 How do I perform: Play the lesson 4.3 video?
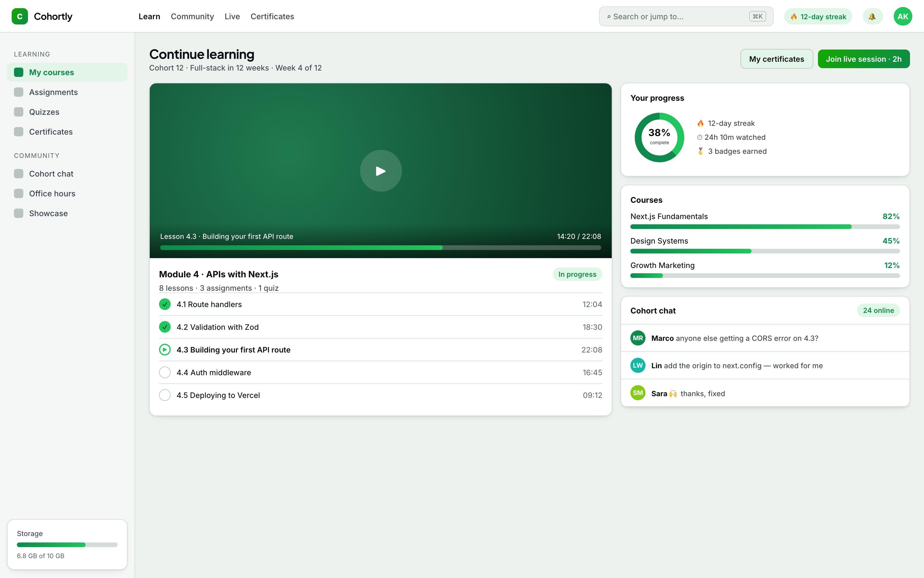381,170
